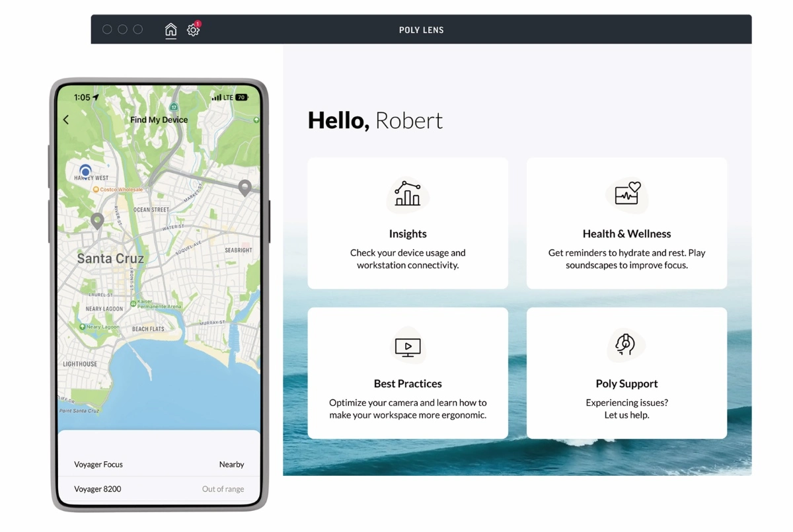Screen dimensions: 793x532
Task: Click the Best Practices video monitor icon
Action: click(x=408, y=346)
